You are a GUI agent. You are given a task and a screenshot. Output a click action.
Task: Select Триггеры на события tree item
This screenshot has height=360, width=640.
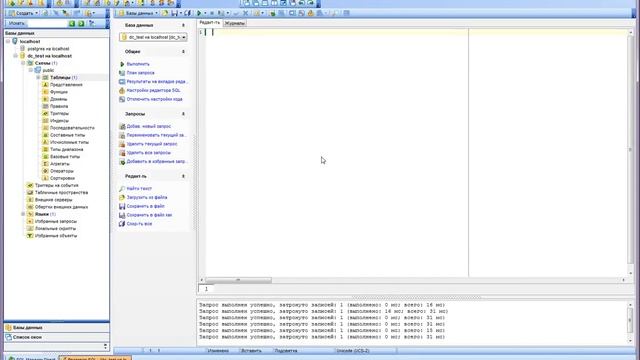click(56, 185)
